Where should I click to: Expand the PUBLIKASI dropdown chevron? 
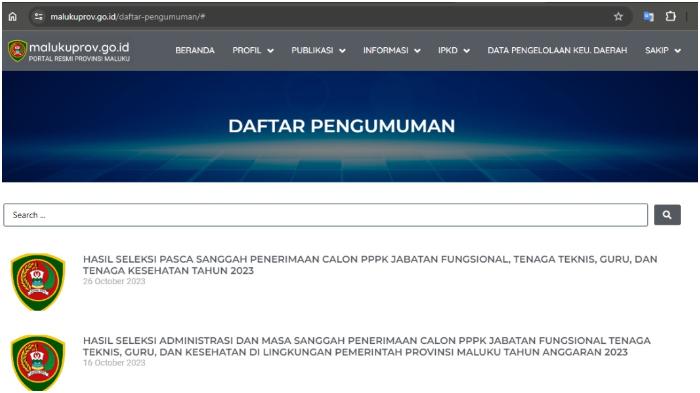coord(342,51)
